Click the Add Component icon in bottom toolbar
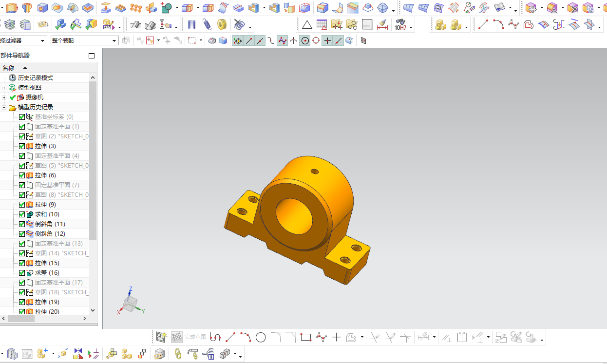This screenshot has width=607, height=364. point(43,353)
